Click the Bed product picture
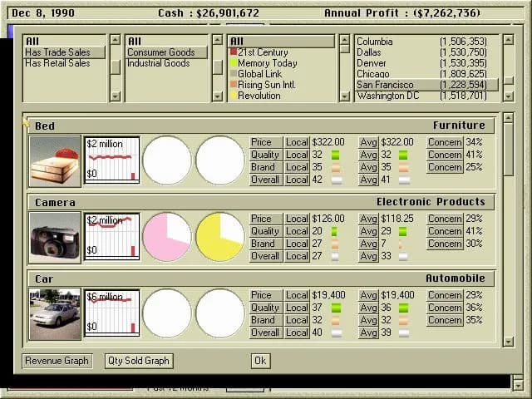532x399 pixels. tap(55, 161)
